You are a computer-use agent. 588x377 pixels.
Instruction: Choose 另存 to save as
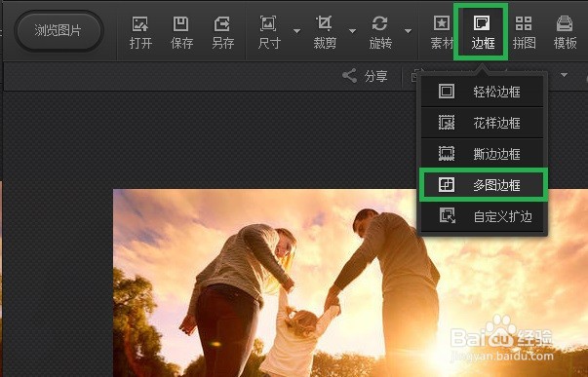point(222,33)
